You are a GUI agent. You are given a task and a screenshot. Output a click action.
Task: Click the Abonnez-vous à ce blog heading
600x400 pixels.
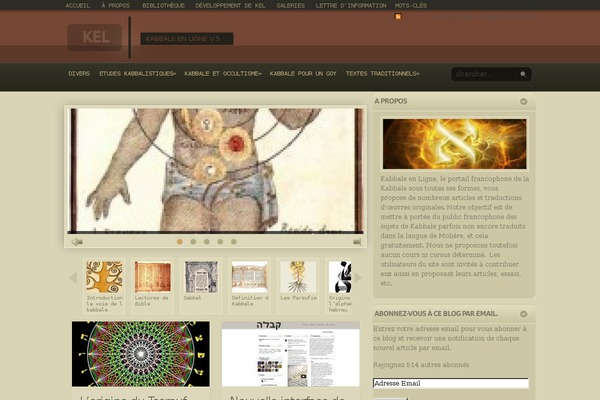click(x=436, y=313)
